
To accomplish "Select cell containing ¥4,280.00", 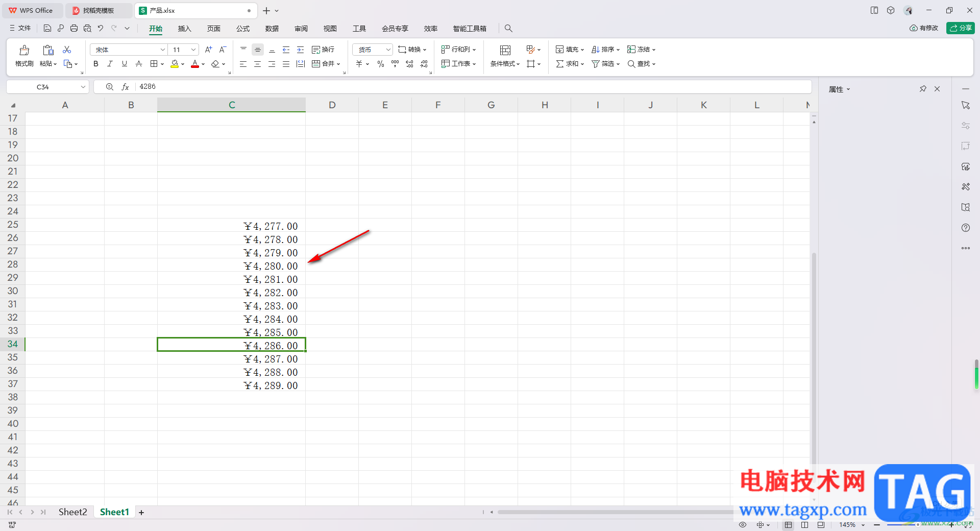I will click(x=231, y=266).
